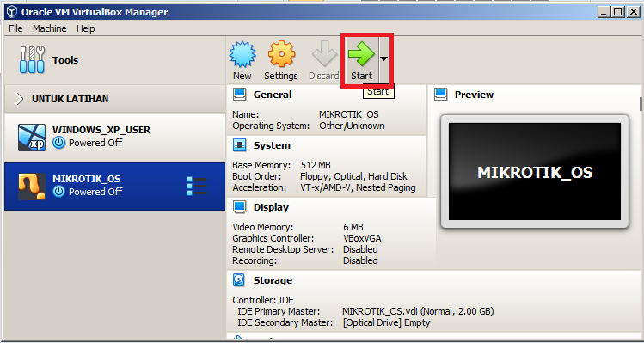Screen dimensions: 644x343
Task: Click the Tools wrench icon
Action: pos(32,60)
